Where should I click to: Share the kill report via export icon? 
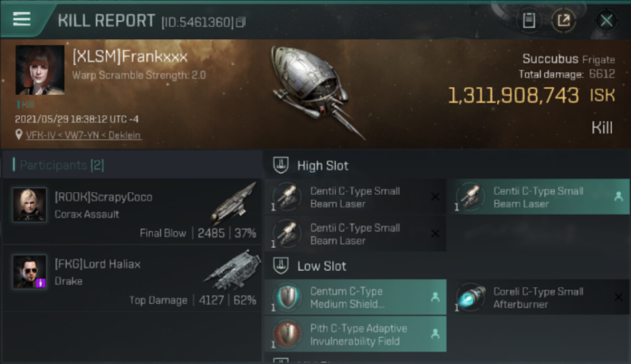(564, 21)
